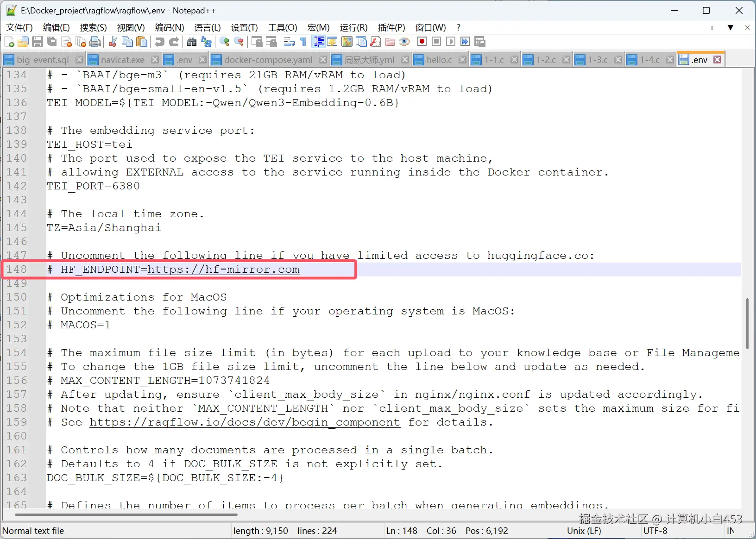Create a new file with the New icon
756x539 pixels.
[x=9, y=42]
